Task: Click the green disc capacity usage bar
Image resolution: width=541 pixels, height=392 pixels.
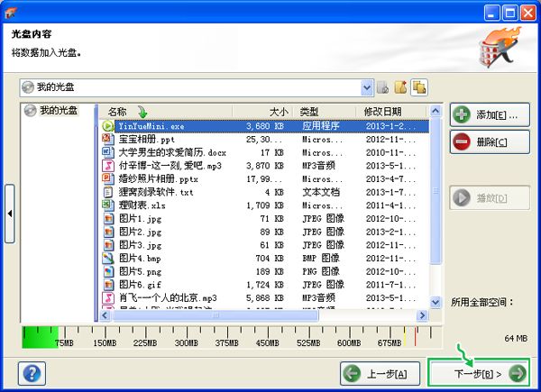Action: (x=40, y=337)
